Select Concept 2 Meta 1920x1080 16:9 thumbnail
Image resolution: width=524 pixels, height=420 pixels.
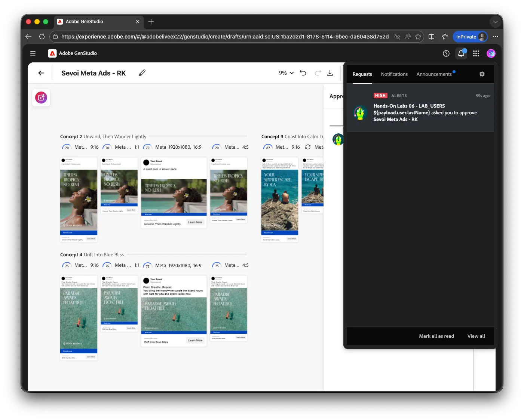click(x=174, y=193)
